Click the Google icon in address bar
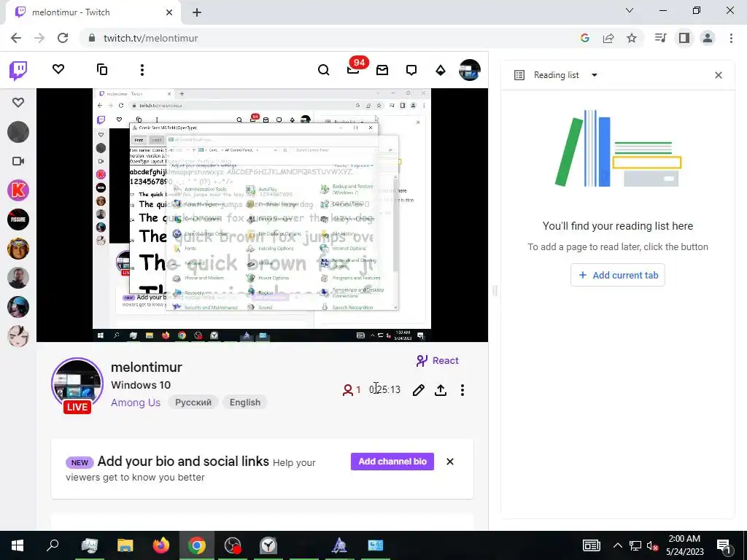Image resolution: width=747 pixels, height=560 pixels. (585, 38)
